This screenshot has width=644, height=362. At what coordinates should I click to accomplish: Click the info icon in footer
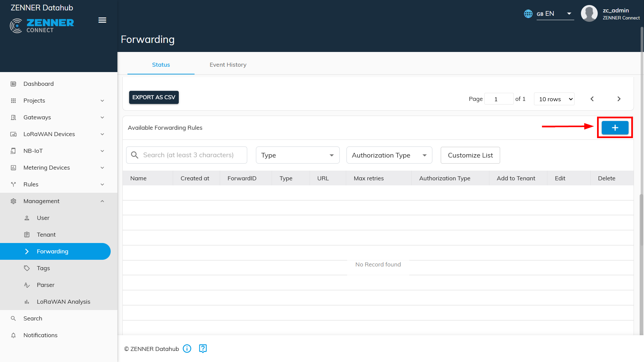187,349
